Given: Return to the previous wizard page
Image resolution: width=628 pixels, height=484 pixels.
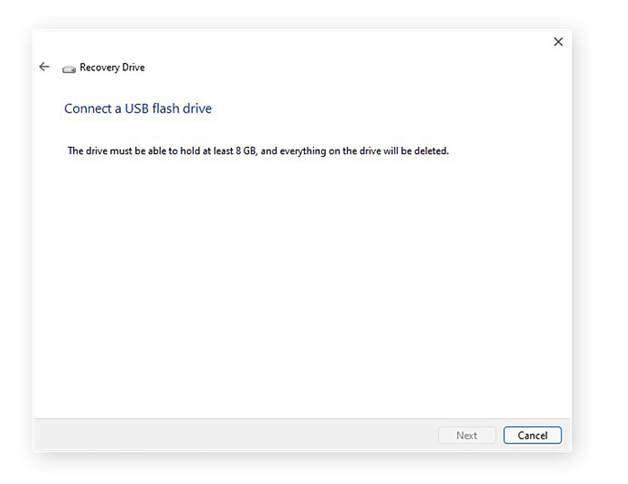Looking at the screenshot, I should [44, 67].
